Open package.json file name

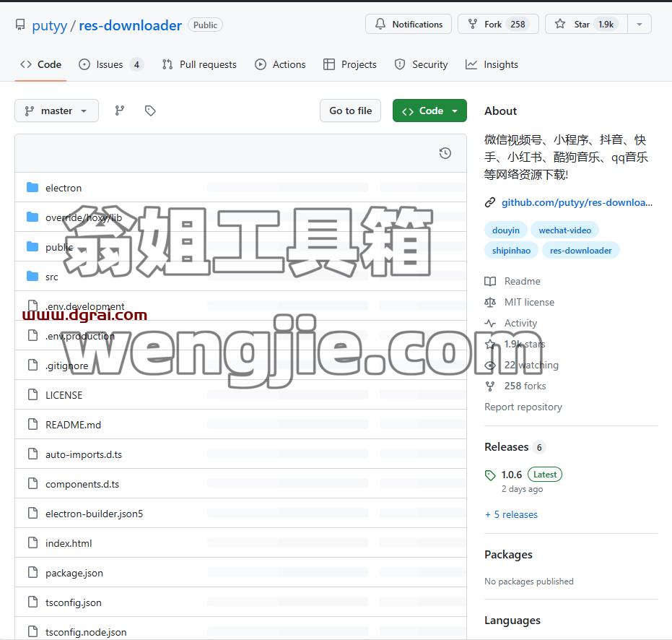[74, 573]
